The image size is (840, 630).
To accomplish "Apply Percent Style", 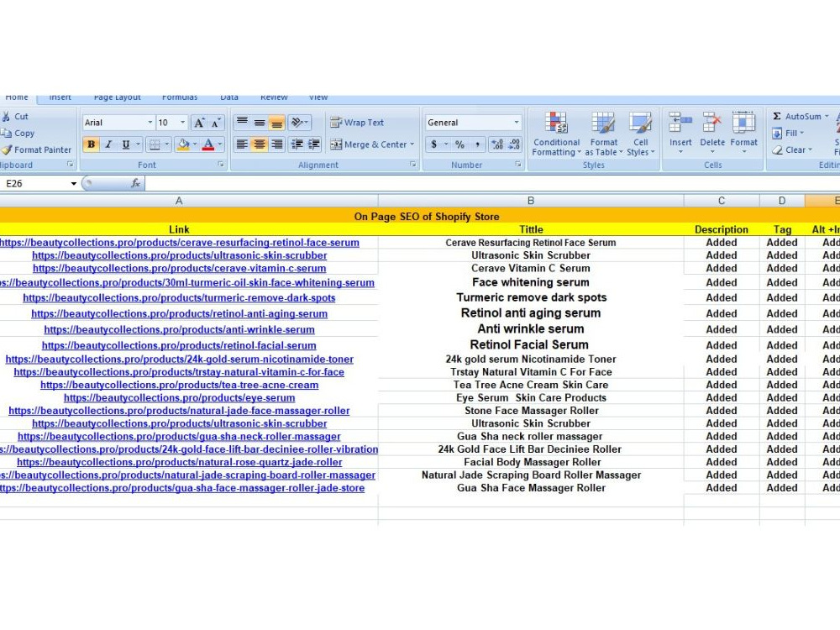I will coord(459,144).
